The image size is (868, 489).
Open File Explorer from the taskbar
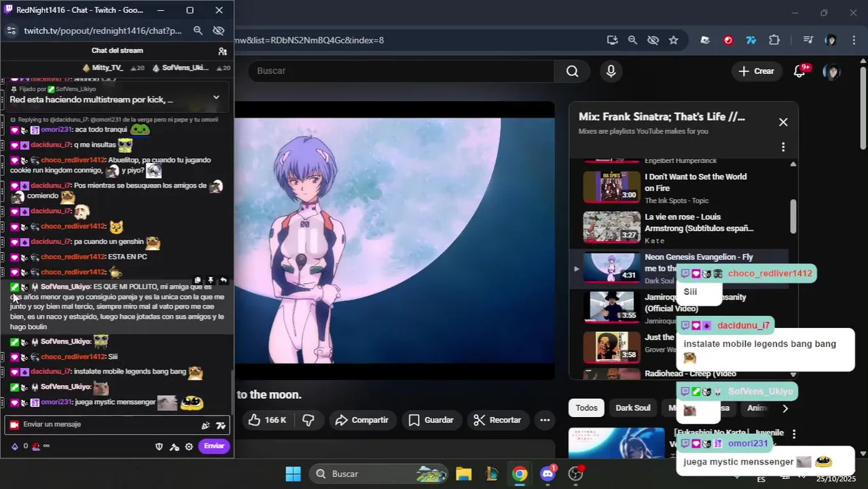pyautogui.click(x=463, y=473)
